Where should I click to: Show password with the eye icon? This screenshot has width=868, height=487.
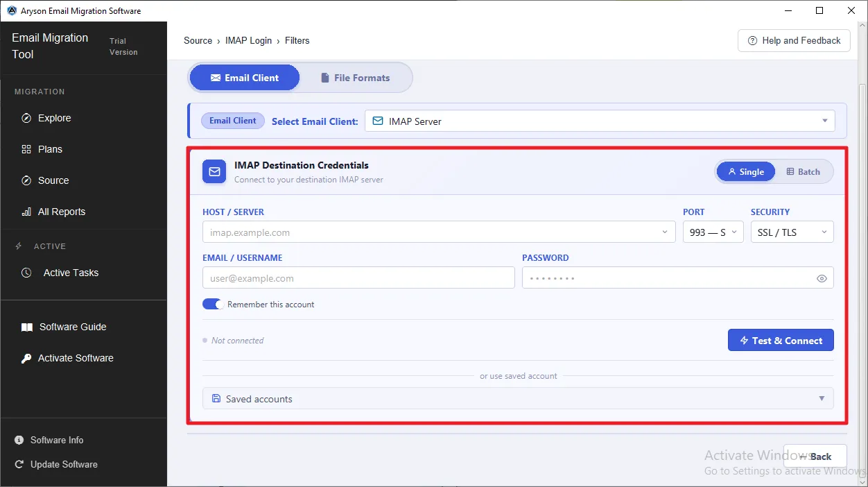(x=822, y=279)
